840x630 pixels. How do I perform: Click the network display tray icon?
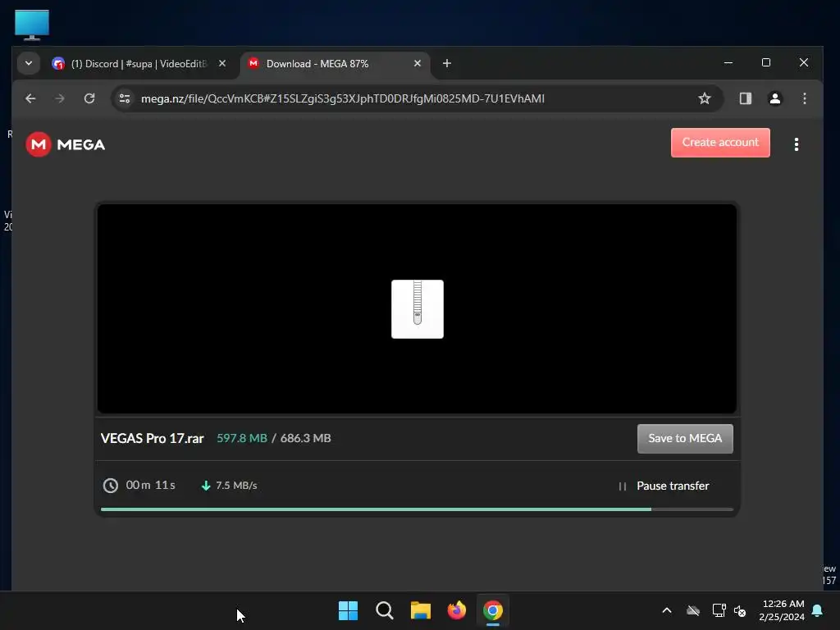(x=719, y=610)
